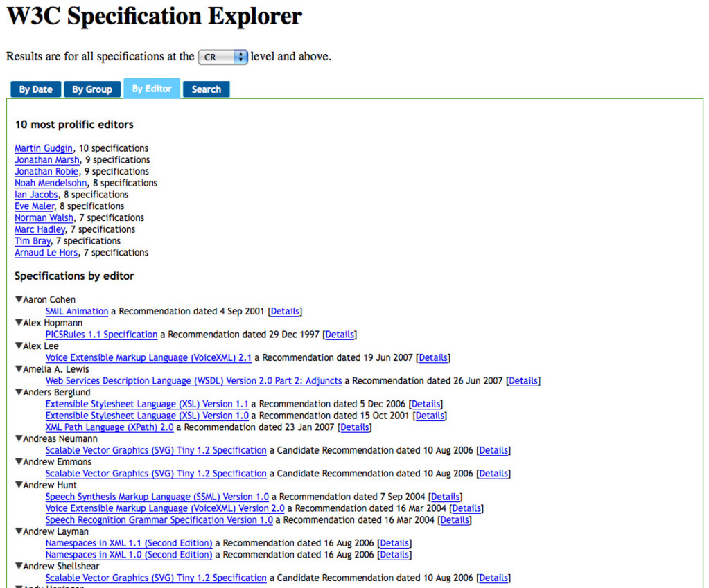Switch to the By Date tab
Viewport: 709px width, 588px height.
pyautogui.click(x=36, y=89)
